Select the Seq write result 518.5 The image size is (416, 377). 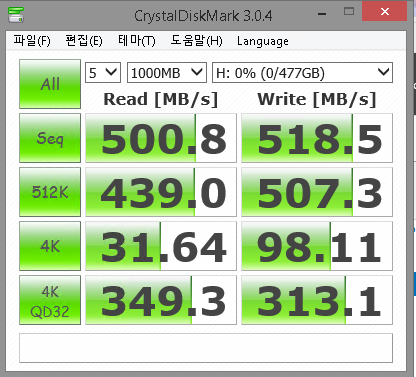[x=317, y=138]
